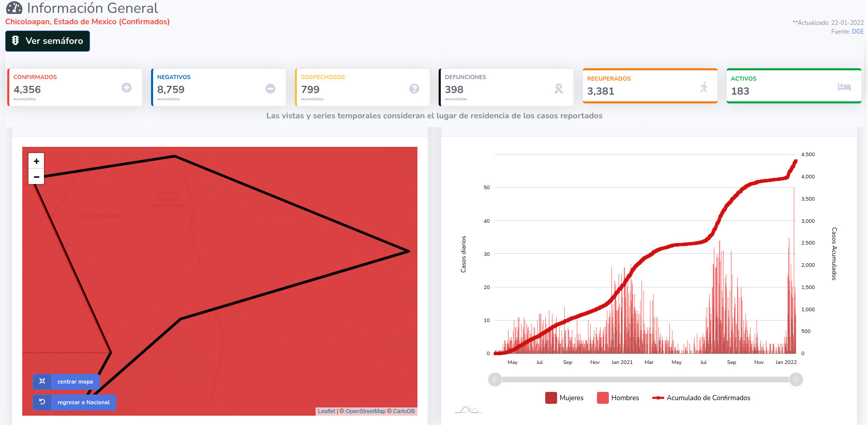Image resolution: width=868 pixels, height=425 pixels.
Task: Click the small area chart icon below the graph
Action: [468, 410]
